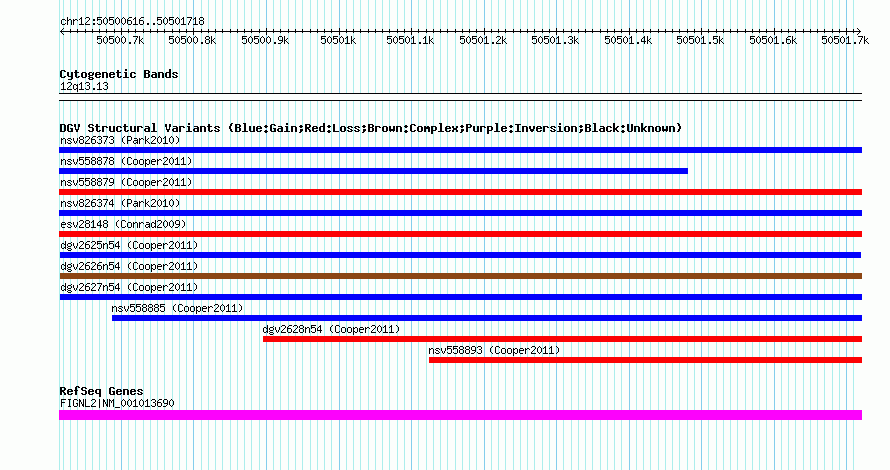Select the red bar under nsv558893
The height and width of the screenshot is (470, 890).
coord(645,360)
